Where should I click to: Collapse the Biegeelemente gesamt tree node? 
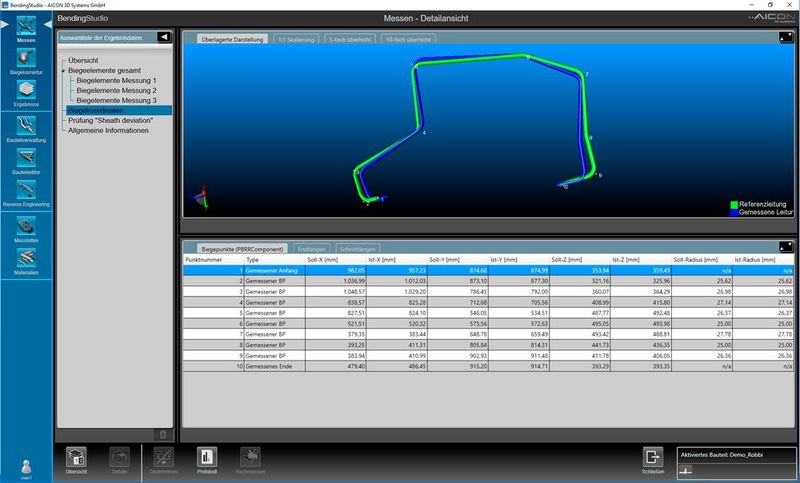63,70
